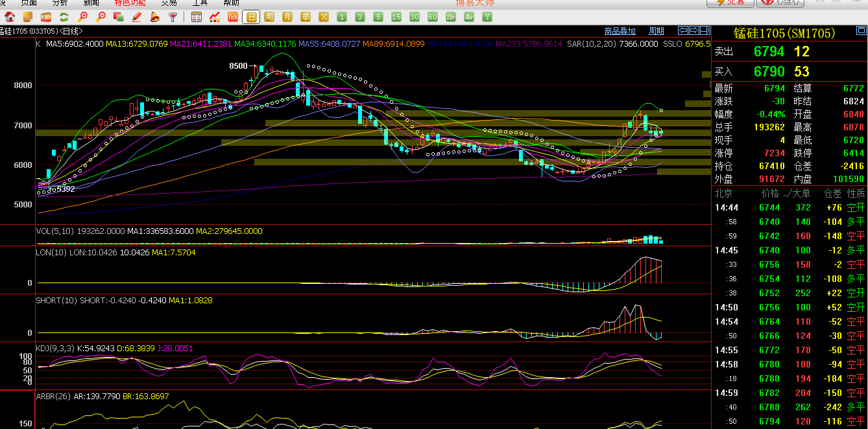Zoom in the chart with the plus magnifier
The width and height of the screenshot is (868, 429).
coord(82,17)
